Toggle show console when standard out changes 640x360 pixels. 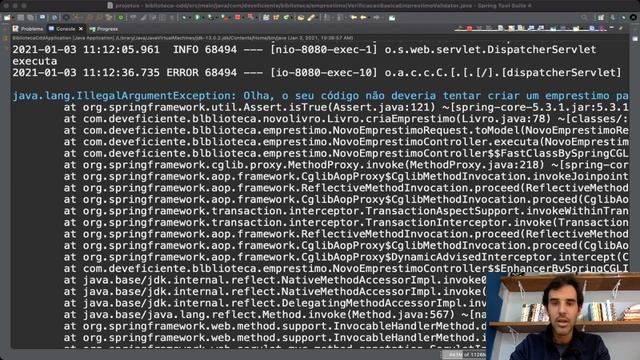pyautogui.click(x=531, y=29)
